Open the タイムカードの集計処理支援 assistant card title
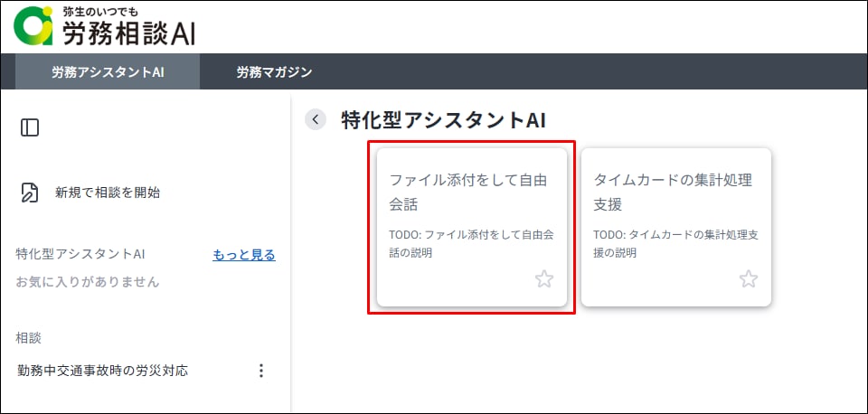The width and height of the screenshot is (868, 414). [x=672, y=192]
